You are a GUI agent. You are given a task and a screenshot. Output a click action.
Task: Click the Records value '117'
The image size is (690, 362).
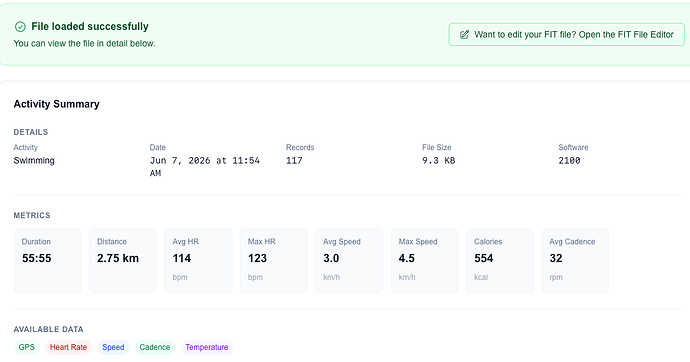pyautogui.click(x=294, y=161)
